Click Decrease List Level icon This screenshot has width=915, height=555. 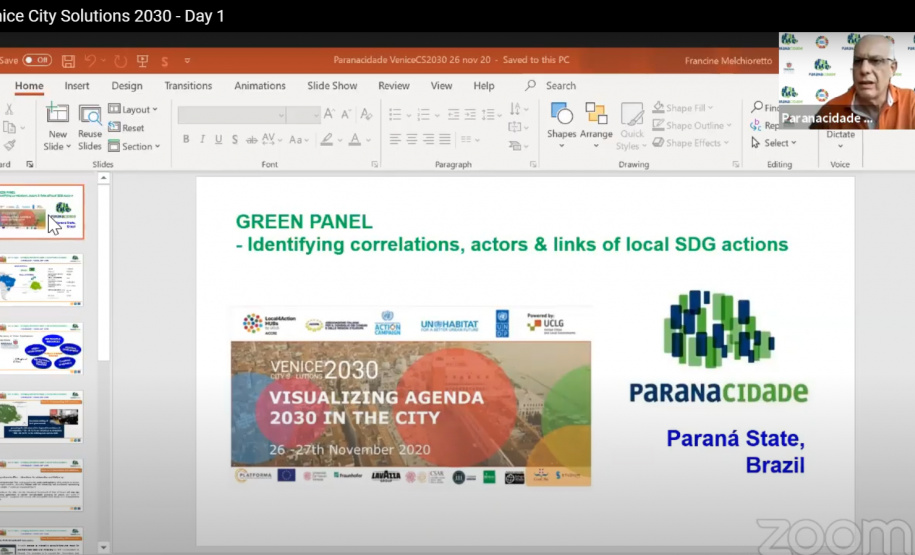coord(453,114)
